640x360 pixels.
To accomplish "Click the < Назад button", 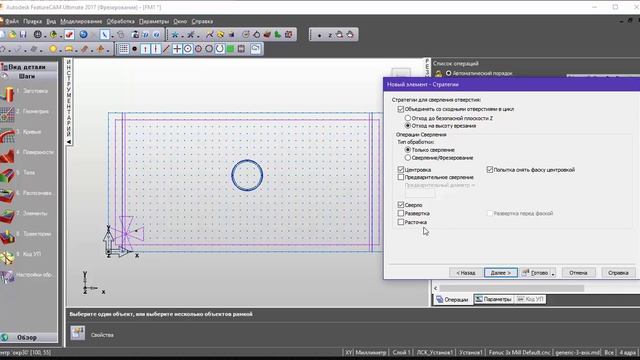I will tap(466, 273).
